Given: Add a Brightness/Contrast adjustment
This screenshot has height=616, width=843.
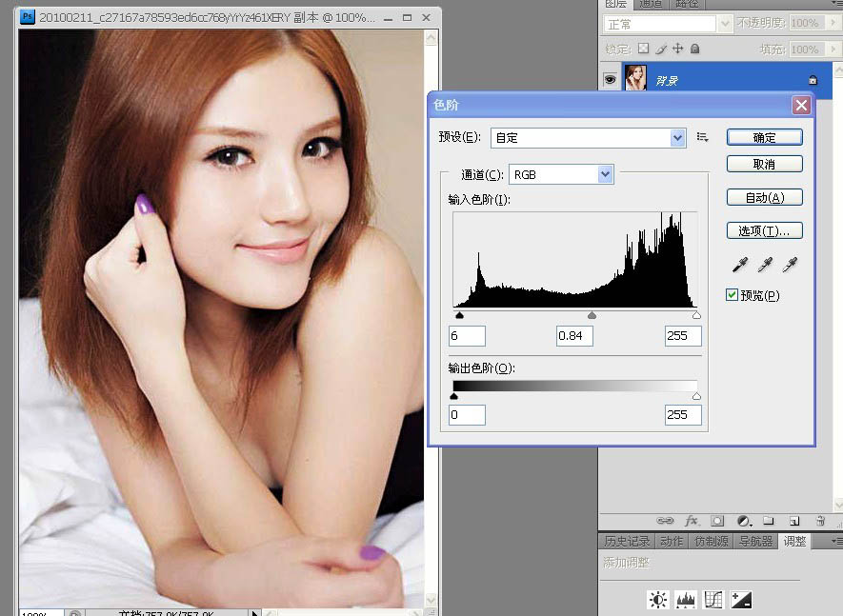Looking at the screenshot, I should point(658,599).
